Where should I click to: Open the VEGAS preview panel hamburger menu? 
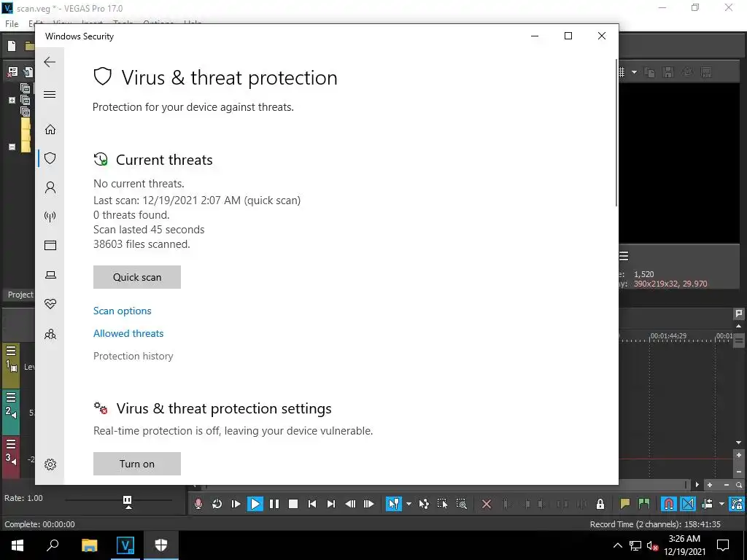pos(624,256)
